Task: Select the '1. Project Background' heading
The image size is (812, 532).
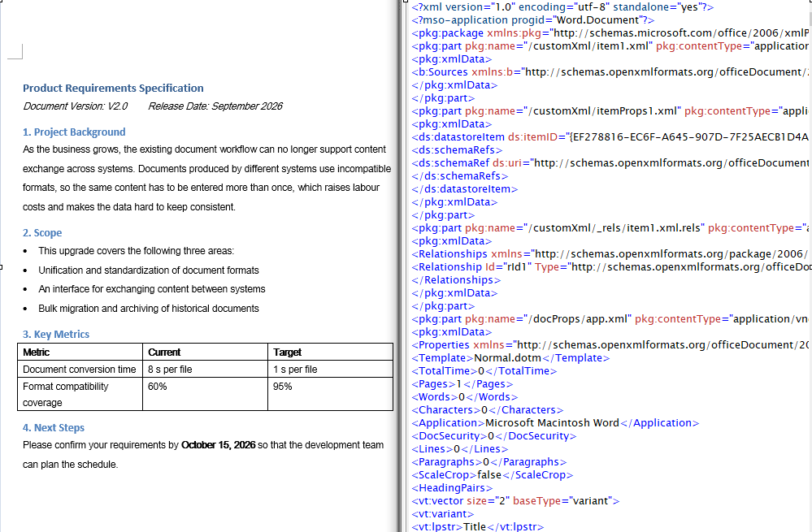Action: [74, 132]
